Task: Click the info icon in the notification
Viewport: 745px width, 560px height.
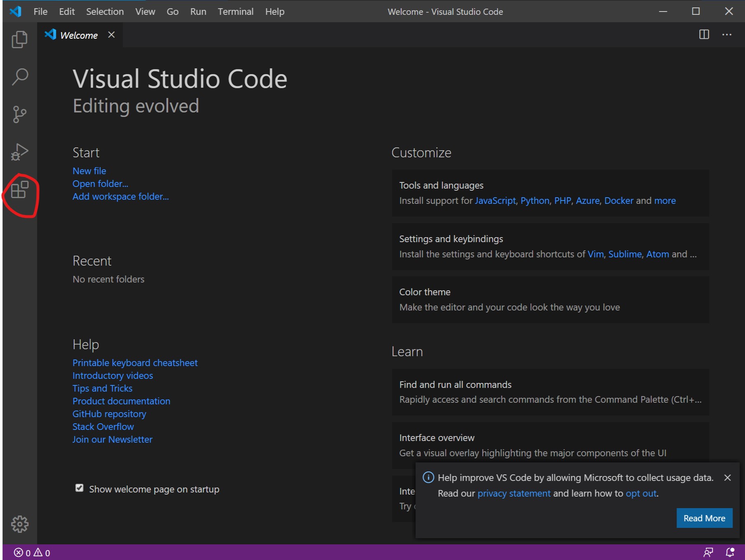Action: [428, 477]
